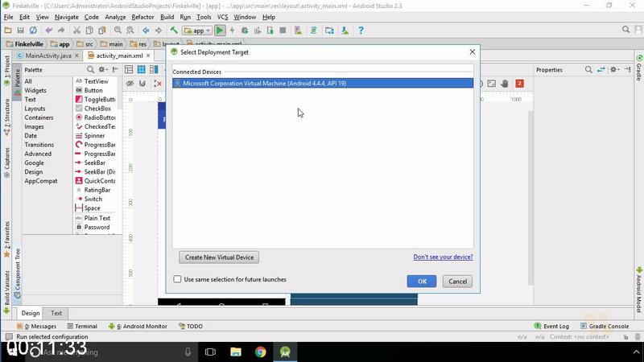This screenshot has height=362, width=644.
Task: Click the Palette search magnifier icon
Action: [x=90, y=70]
